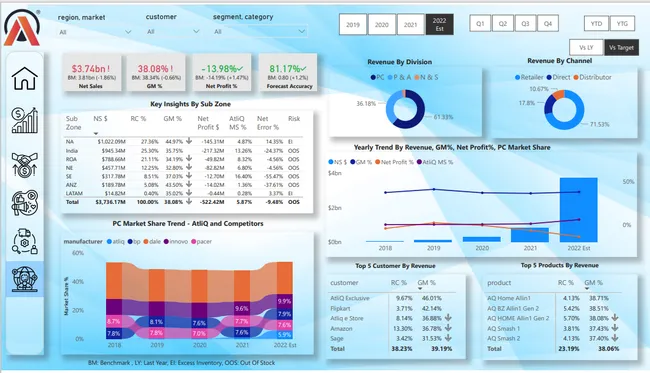This screenshot has width=650, height=373.
Task: Open the supply chain truck icon
Action: [x=25, y=241]
